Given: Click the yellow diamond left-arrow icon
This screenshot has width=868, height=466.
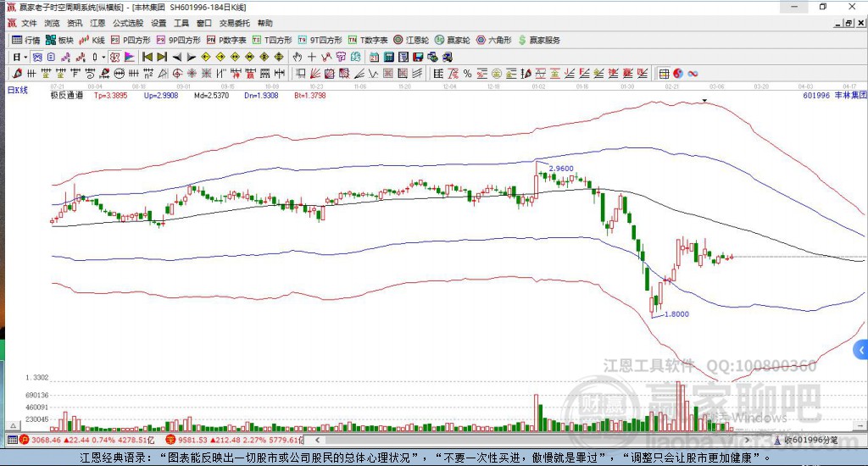Looking at the screenshot, I should point(206,57).
